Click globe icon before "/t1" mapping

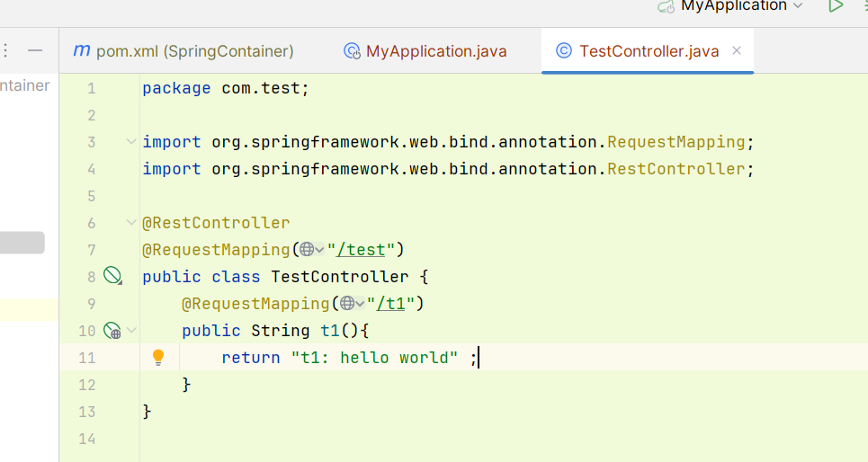(x=347, y=303)
